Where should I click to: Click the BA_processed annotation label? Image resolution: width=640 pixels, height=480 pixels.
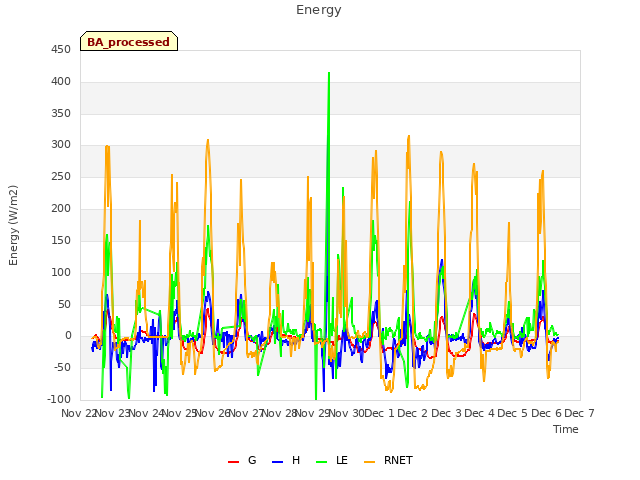tap(129, 41)
